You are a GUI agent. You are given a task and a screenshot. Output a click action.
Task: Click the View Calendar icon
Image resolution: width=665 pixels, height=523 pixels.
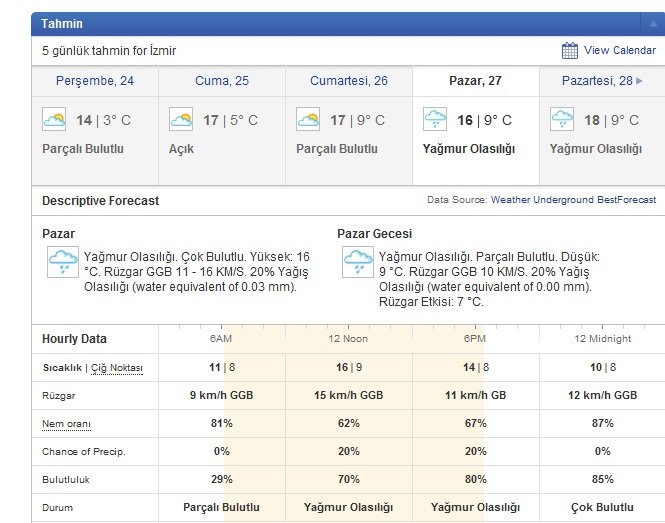(x=570, y=51)
